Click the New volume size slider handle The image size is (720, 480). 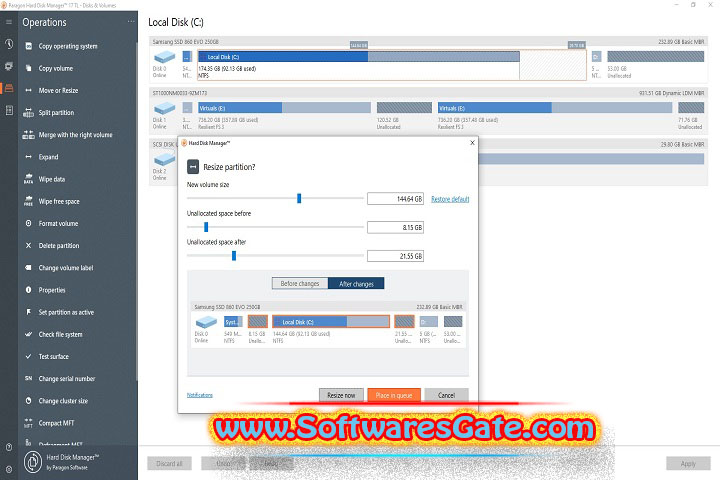point(299,198)
